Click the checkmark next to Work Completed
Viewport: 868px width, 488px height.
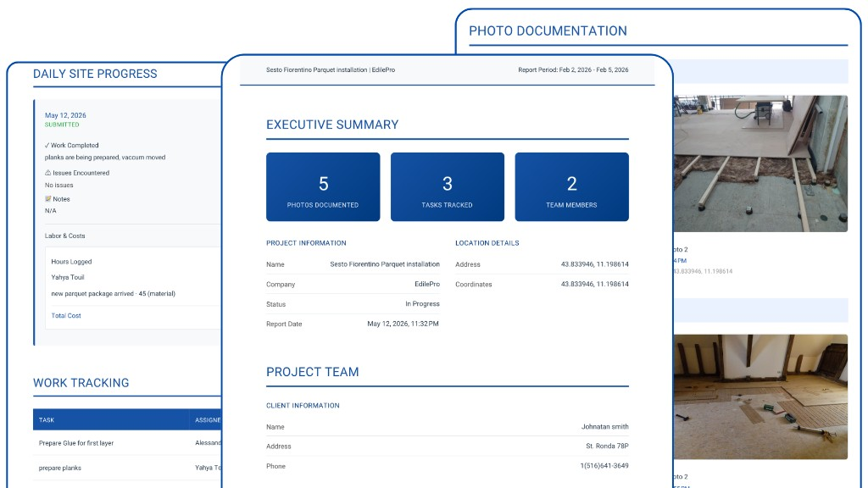tap(47, 146)
